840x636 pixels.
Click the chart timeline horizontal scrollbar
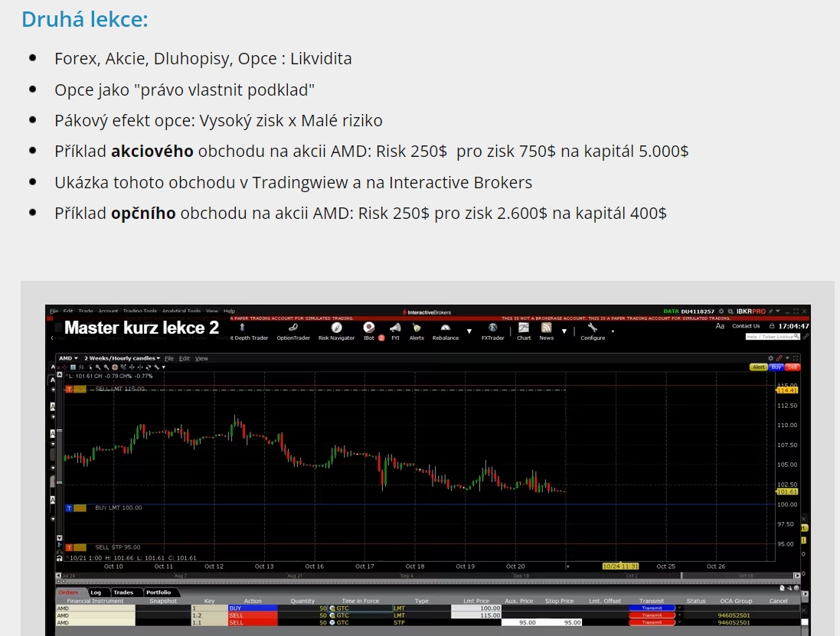(429, 576)
